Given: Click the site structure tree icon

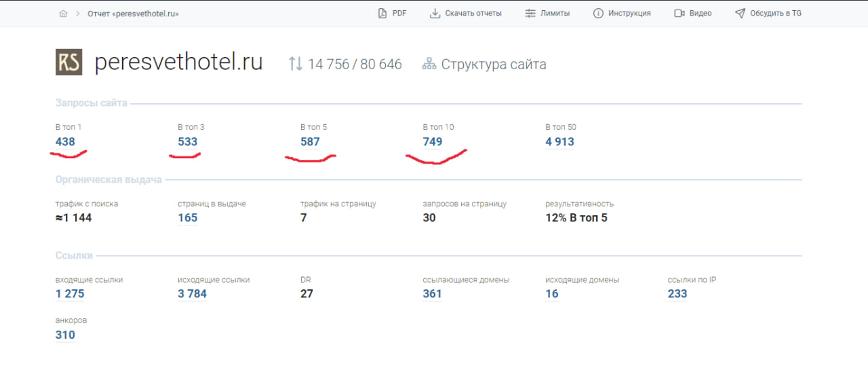Looking at the screenshot, I should [x=429, y=65].
